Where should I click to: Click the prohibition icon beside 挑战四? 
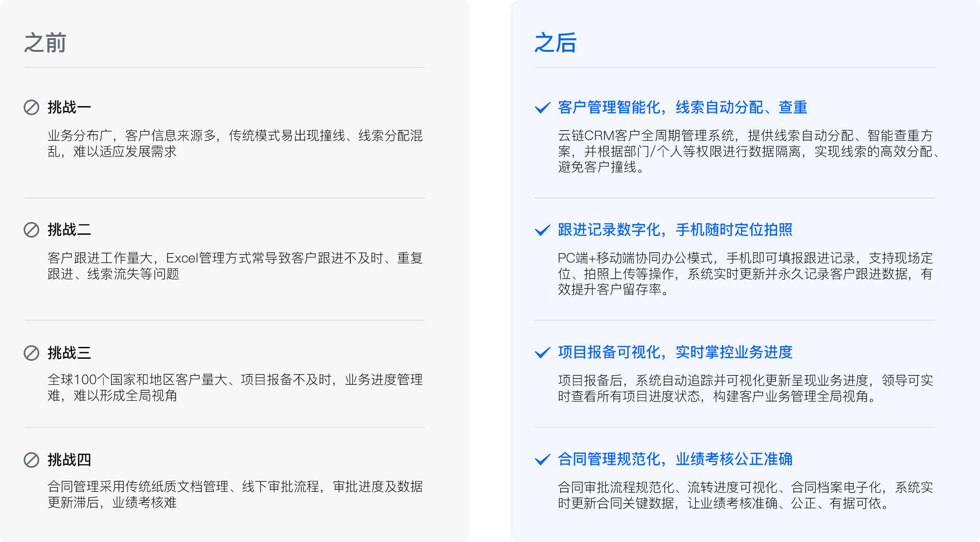(31, 460)
